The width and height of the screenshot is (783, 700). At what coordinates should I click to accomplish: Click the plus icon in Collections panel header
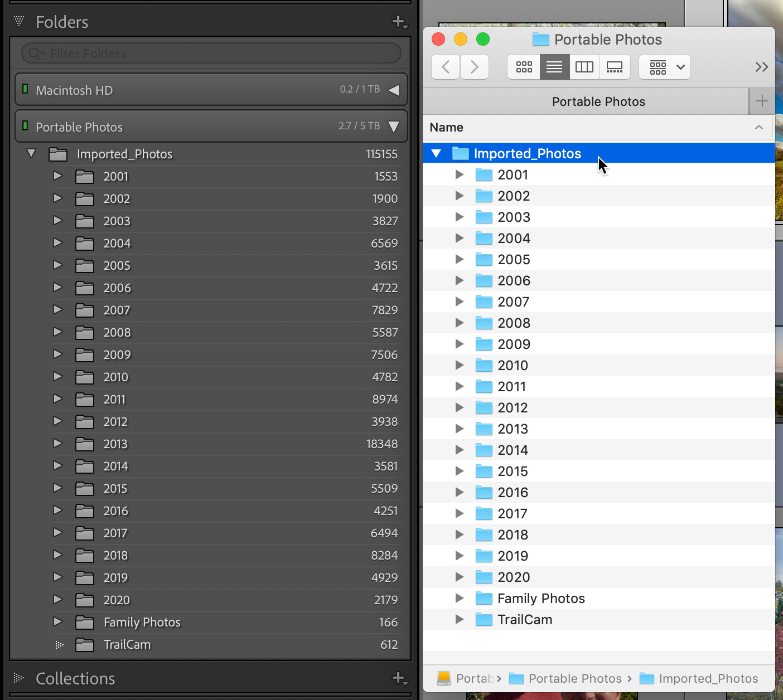pyautogui.click(x=399, y=678)
